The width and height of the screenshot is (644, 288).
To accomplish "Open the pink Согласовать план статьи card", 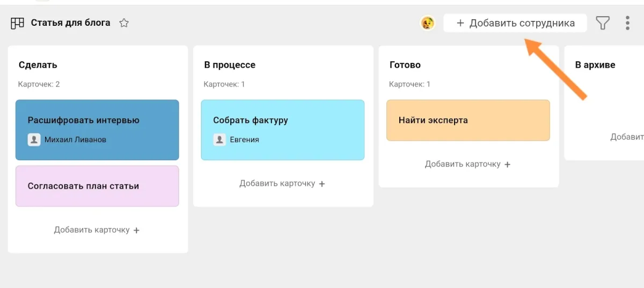I will [97, 186].
